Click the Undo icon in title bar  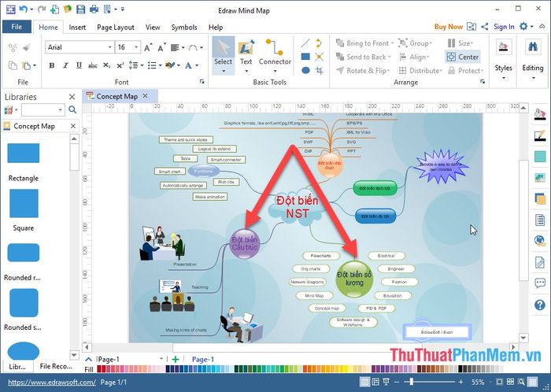tap(24, 9)
